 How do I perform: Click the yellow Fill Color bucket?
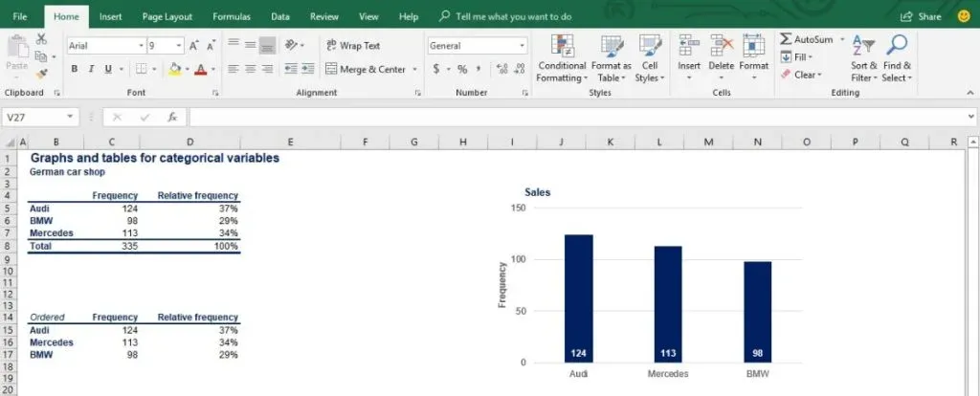(173, 69)
